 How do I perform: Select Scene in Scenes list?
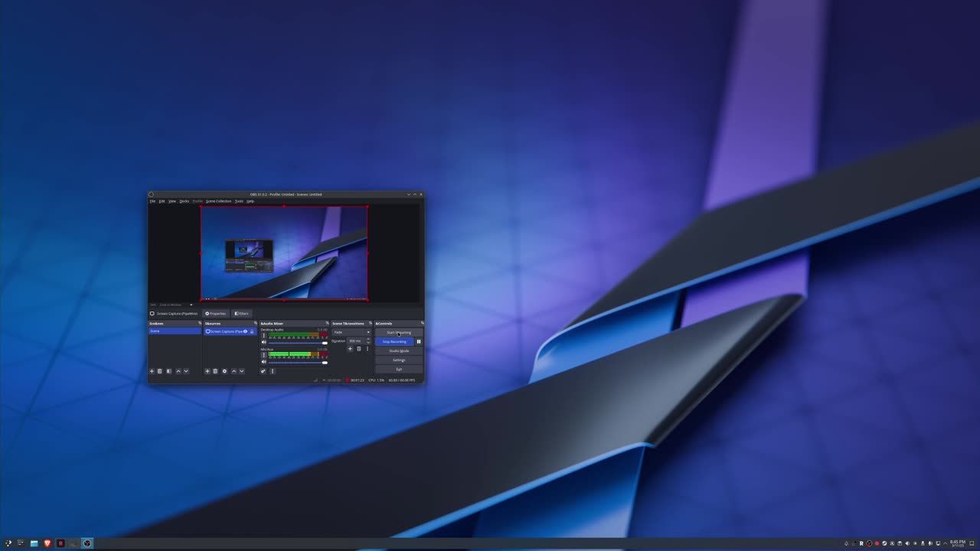[175, 331]
